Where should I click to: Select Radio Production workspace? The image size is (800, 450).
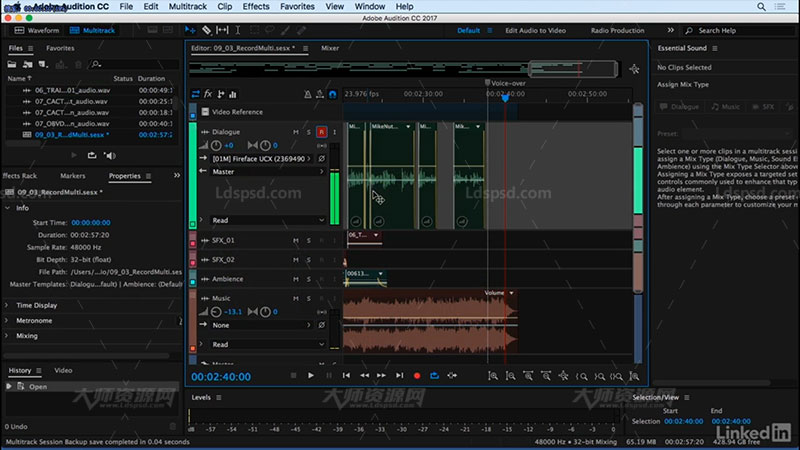(x=617, y=31)
